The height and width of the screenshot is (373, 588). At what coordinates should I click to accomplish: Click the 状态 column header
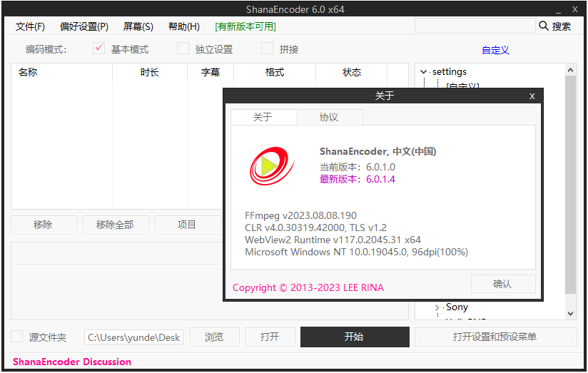pyautogui.click(x=352, y=72)
